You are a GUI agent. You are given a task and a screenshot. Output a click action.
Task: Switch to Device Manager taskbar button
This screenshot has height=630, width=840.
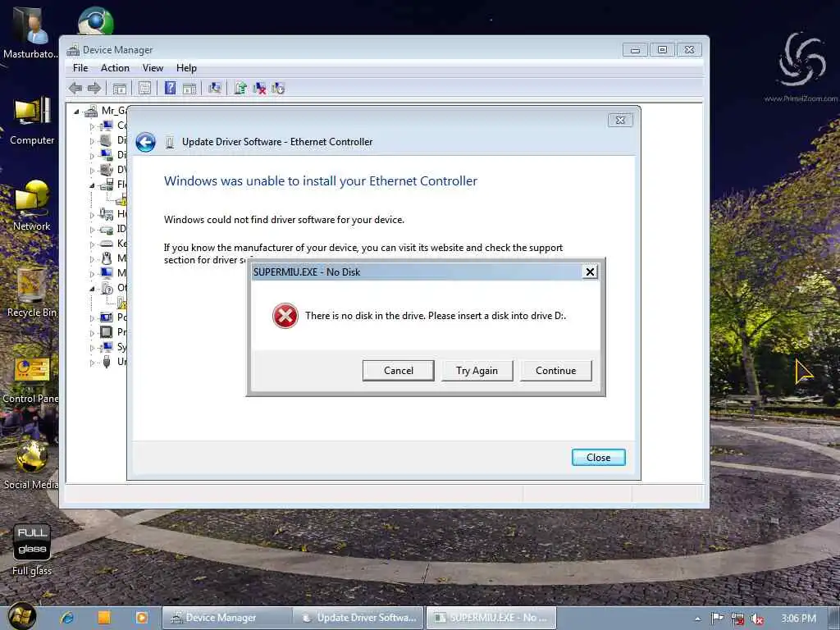click(x=226, y=618)
